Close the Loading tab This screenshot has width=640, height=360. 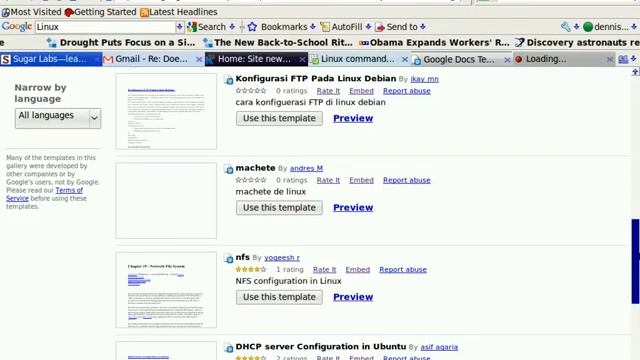click(609, 60)
